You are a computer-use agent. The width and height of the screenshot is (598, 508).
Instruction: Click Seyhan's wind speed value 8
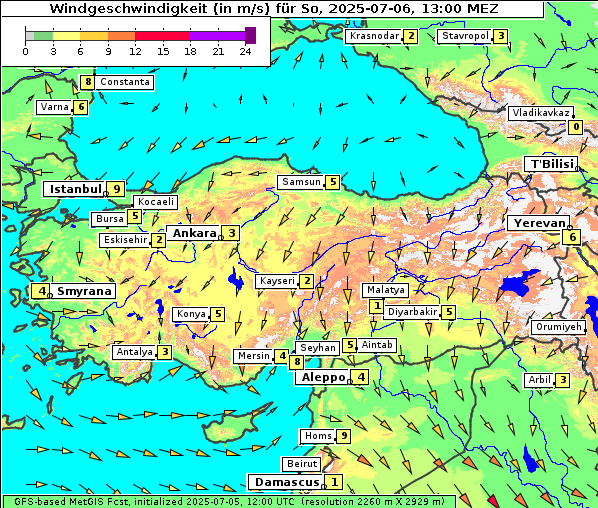point(297,362)
